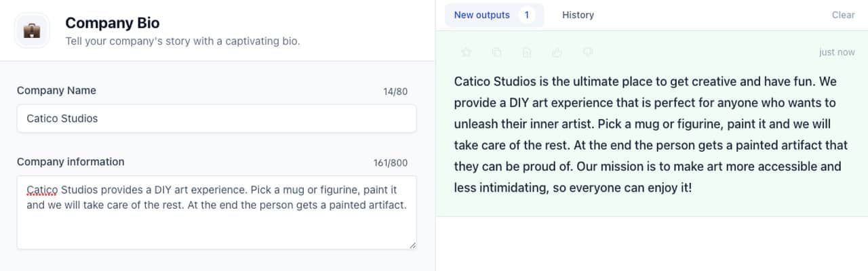Viewport: 868px width, 271px height.
Task: Click the Company Bio heading
Action: coord(113,23)
